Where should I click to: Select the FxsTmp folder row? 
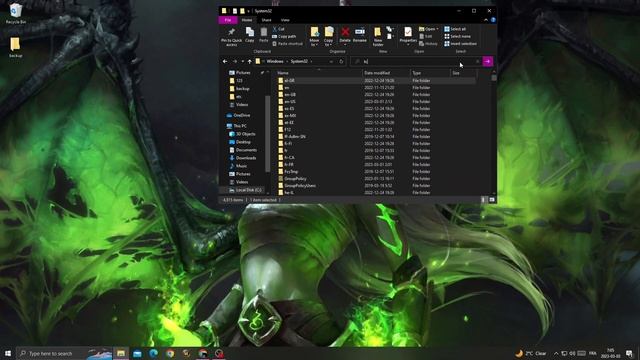click(x=376, y=172)
